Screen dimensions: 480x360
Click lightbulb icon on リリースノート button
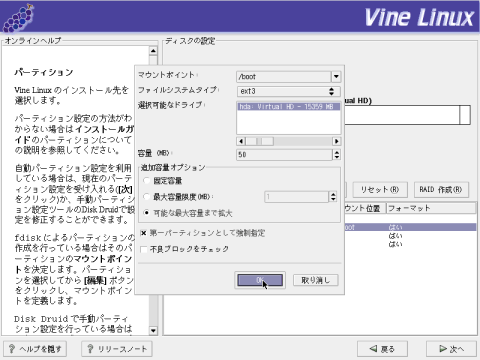point(90,349)
